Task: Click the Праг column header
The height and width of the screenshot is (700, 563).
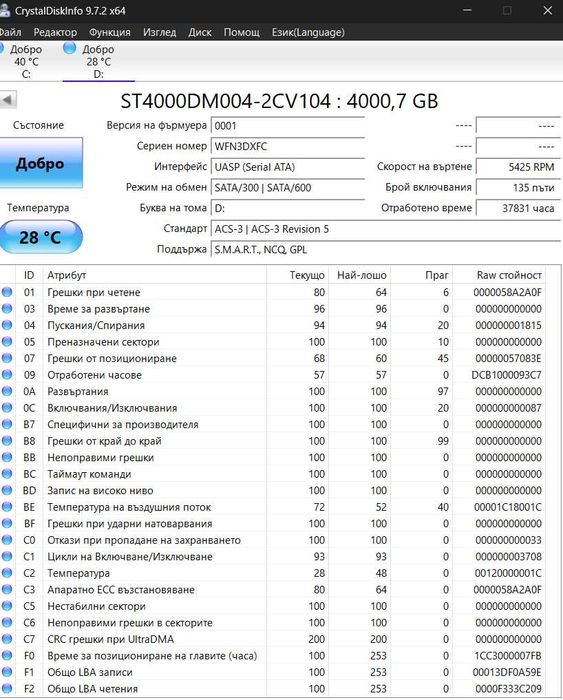Action: coord(422,275)
